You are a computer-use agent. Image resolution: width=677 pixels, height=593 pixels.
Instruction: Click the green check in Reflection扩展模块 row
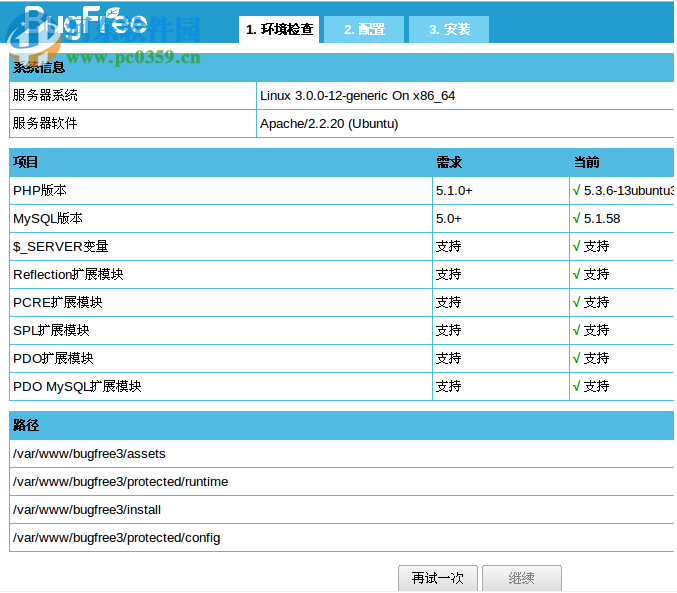click(576, 274)
